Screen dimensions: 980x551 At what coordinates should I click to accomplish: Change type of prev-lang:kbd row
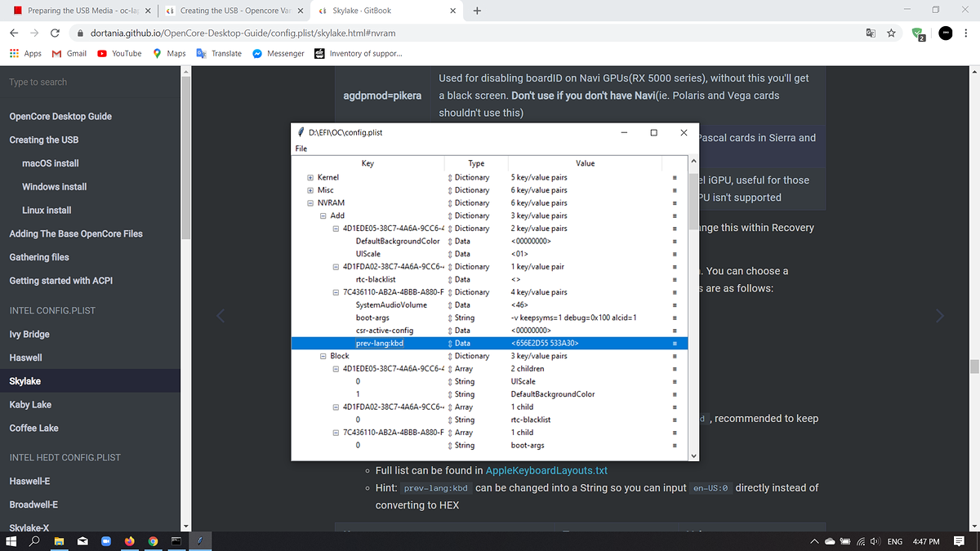pyautogui.click(x=451, y=343)
